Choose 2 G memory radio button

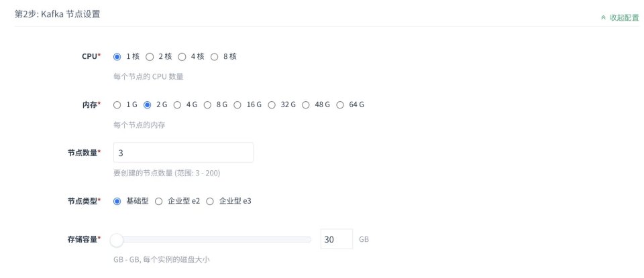coord(148,105)
